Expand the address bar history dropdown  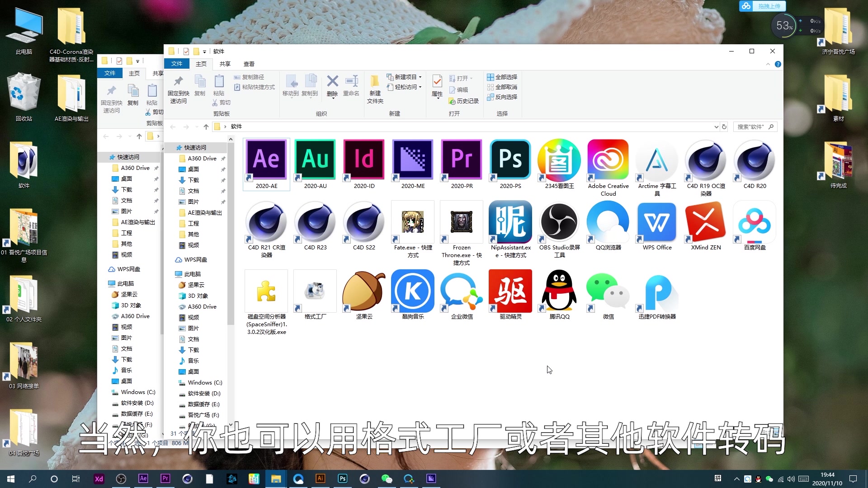716,127
